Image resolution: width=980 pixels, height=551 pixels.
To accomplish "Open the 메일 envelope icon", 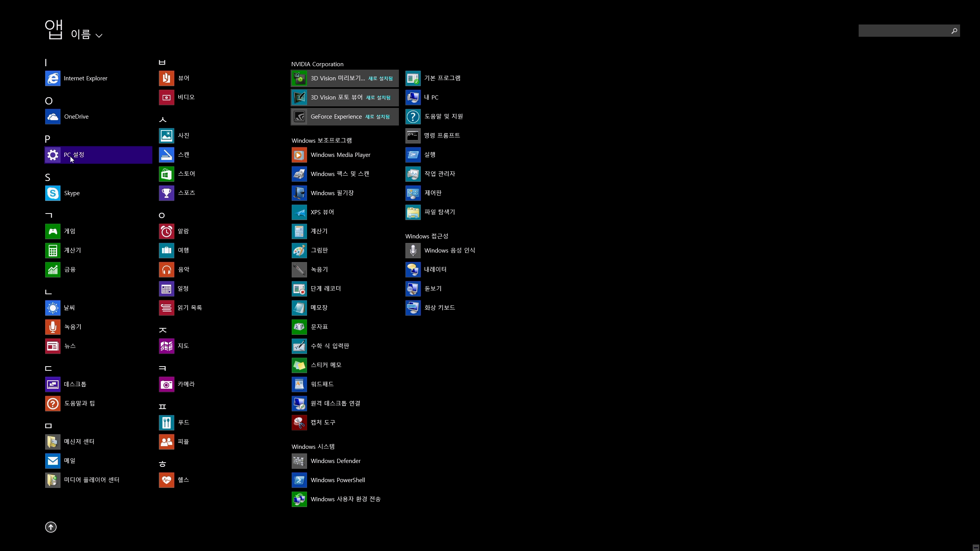I will 53,461.
